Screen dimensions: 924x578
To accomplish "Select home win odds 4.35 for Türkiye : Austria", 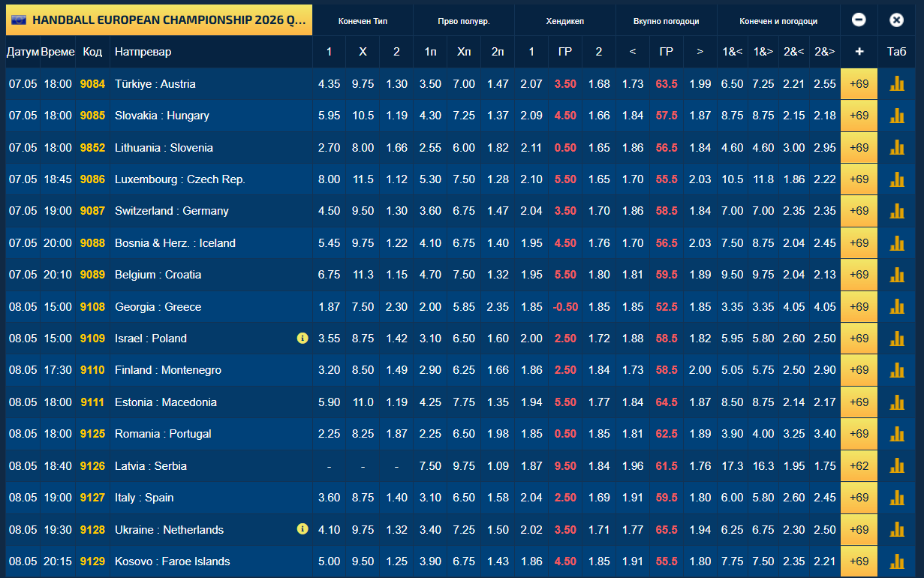I will pos(330,84).
